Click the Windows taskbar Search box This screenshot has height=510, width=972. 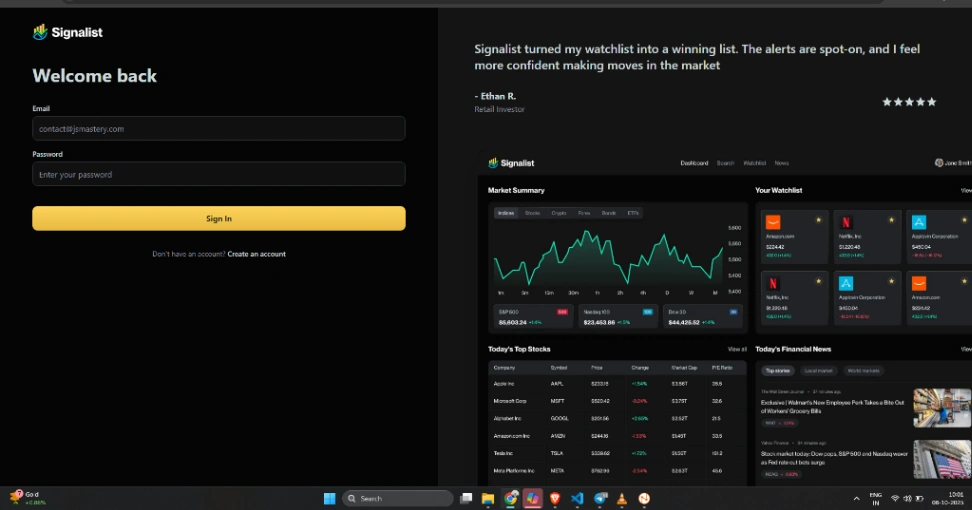(x=397, y=498)
